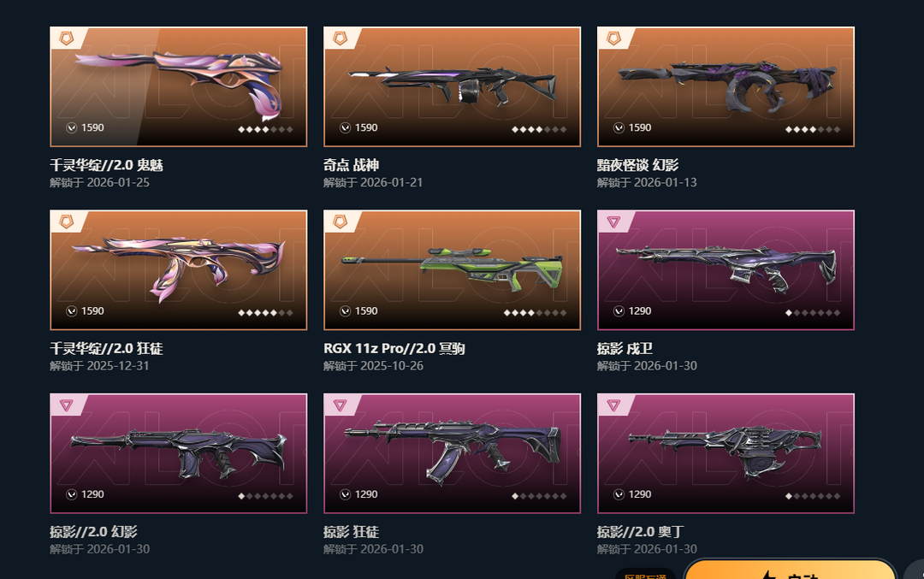Click the tier badge on 千灵华绽//2.0 鬼魅 card
Viewport: 924px width, 579px height.
[66, 38]
